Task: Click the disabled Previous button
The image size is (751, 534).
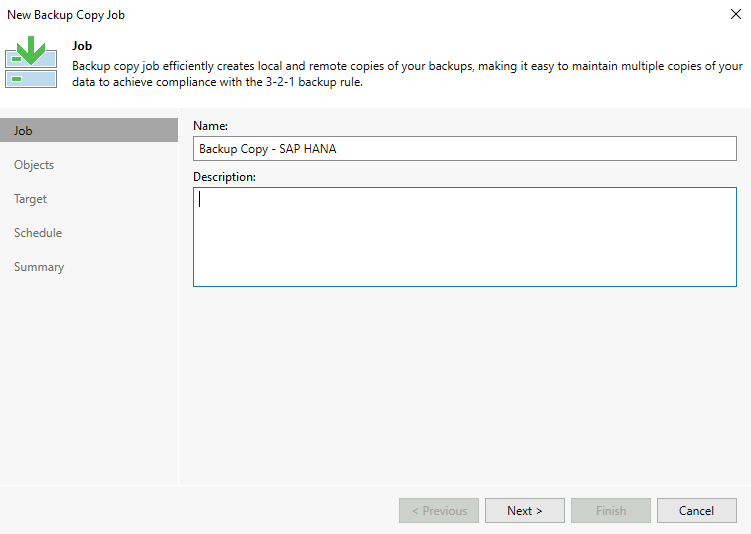Action: coord(439,510)
